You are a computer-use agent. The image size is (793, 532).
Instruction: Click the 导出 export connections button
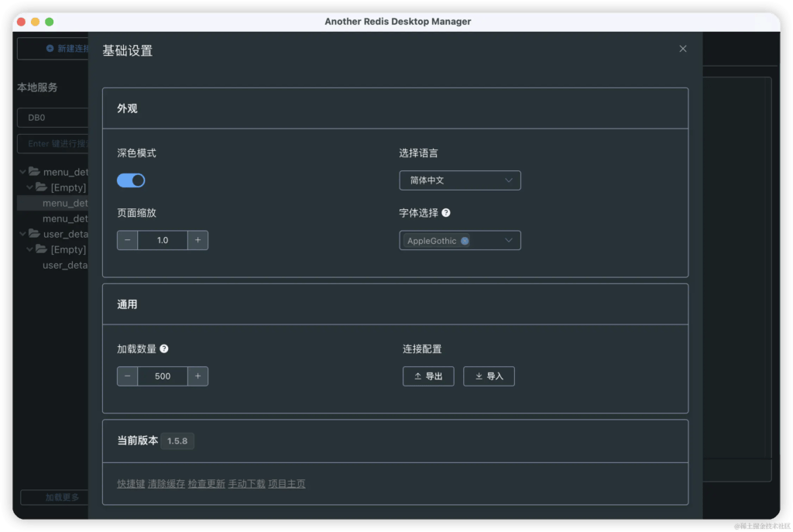[428, 376]
